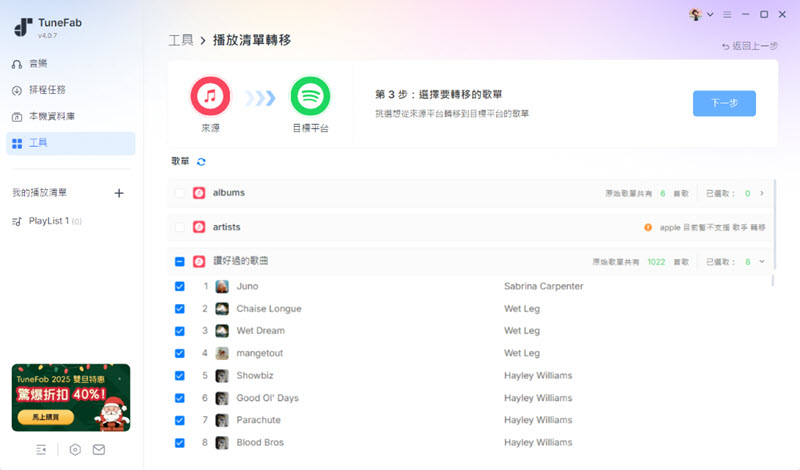
Task: Click Blood Bros album cover thumbnail
Action: coord(222,443)
